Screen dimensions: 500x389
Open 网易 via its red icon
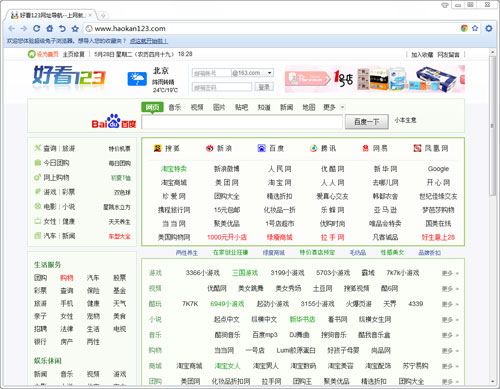click(x=366, y=148)
